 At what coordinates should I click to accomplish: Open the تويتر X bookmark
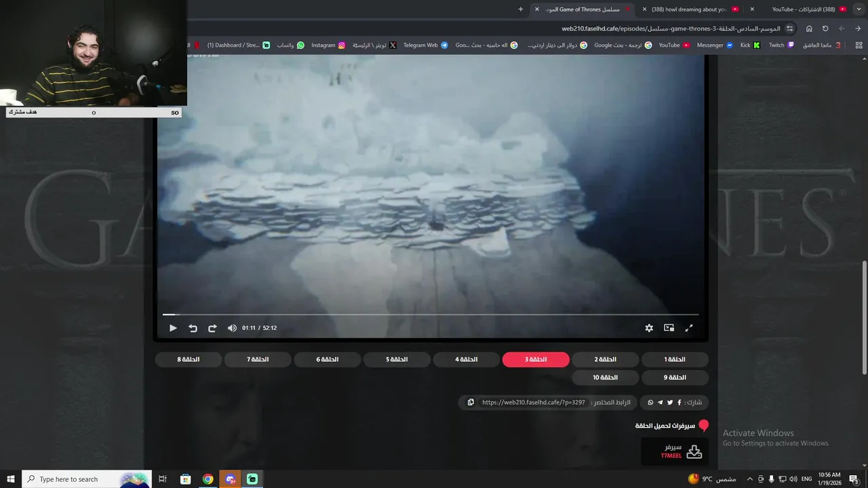(374, 45)
